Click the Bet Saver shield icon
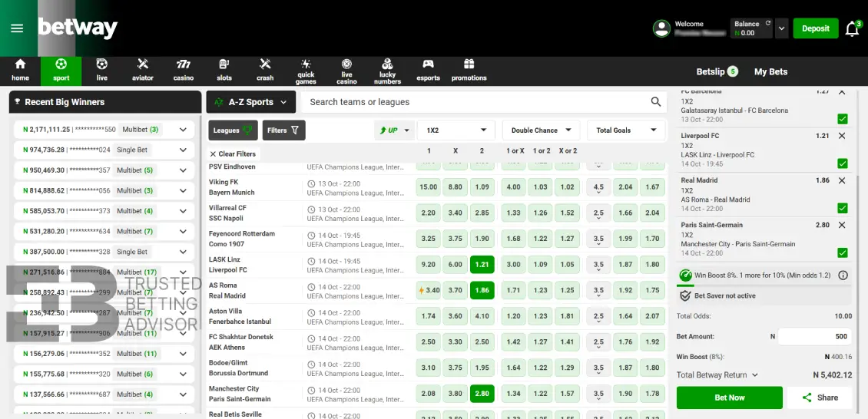This screenshot has width=868, height=419. tap(684, 295)
